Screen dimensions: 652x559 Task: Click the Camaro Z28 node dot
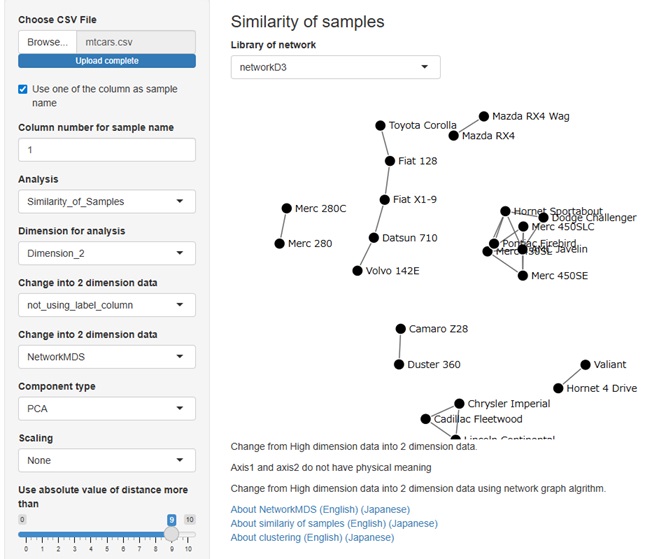401,328
